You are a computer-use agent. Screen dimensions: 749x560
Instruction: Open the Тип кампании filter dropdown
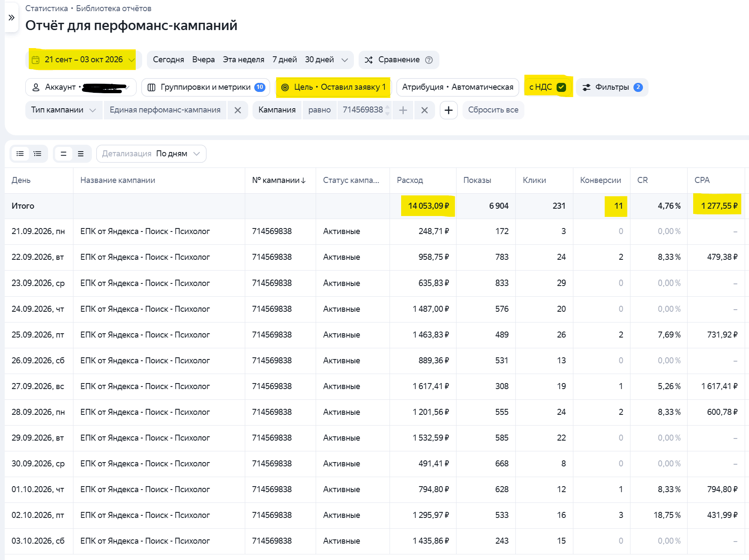pos(64,110)
